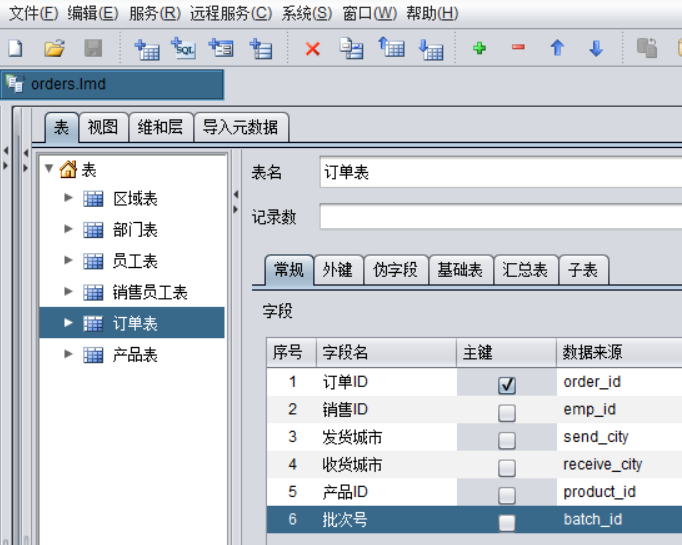This screenshot has width=682, height=545.
Task: Click the move table down icon
Action: point(431,49)
